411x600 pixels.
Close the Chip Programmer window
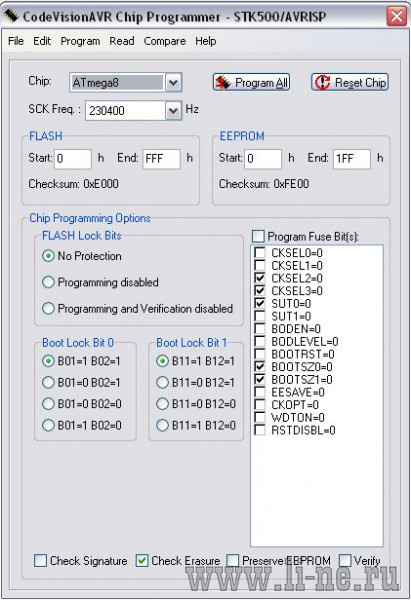[x=396, y=16]
